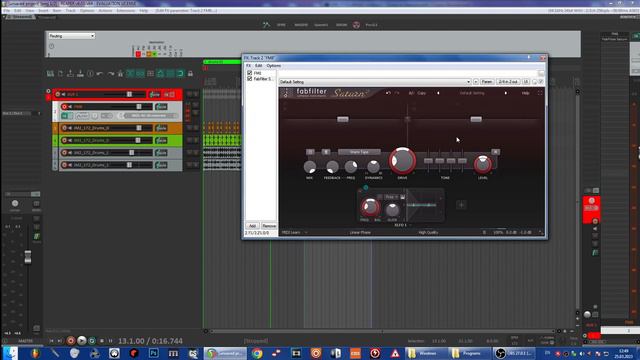Mute the FM8 track speaker icon

point(70,107)
